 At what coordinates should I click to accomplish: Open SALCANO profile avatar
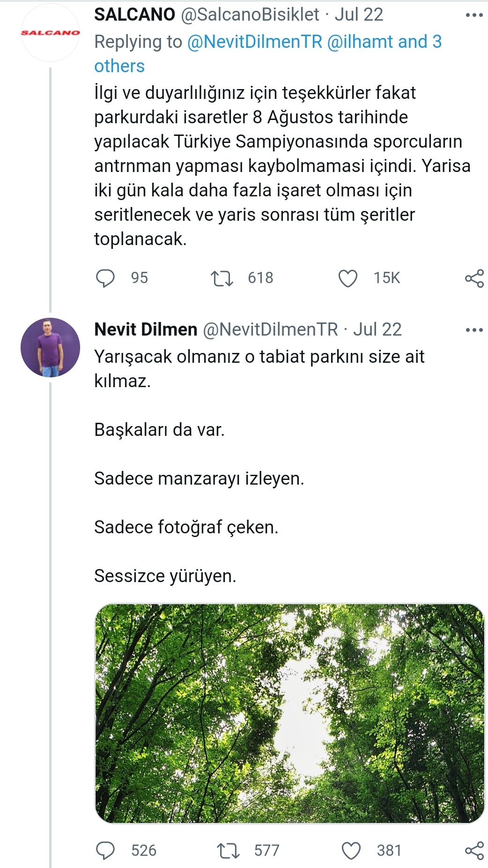click(x=50, y=33)
